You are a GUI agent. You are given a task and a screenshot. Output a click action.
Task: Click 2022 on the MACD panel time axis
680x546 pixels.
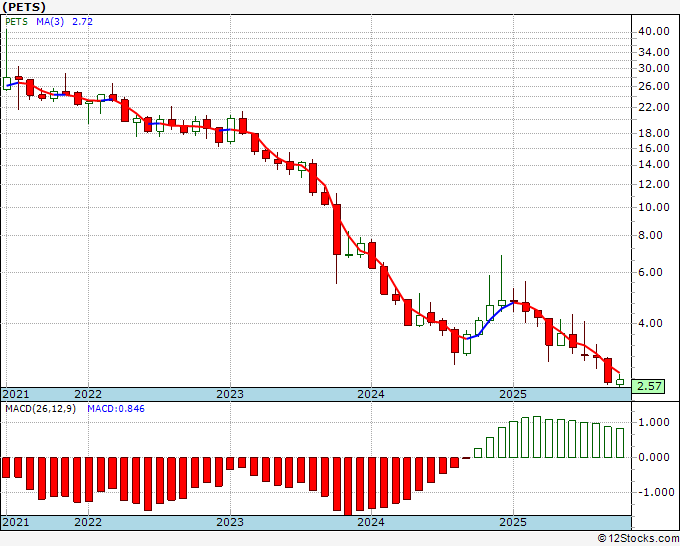88,522
